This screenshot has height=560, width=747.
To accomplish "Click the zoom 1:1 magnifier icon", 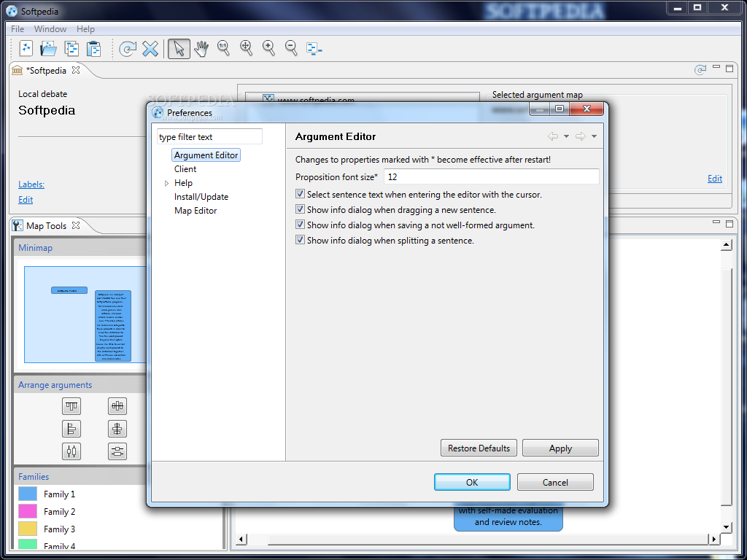I will pyautogui.click(x=223, y=48).
